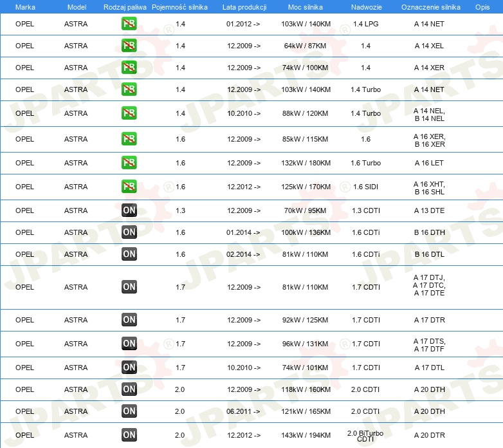
Task: Click the petrol icon in the A 14 XER row
Action: click(129, 68)
